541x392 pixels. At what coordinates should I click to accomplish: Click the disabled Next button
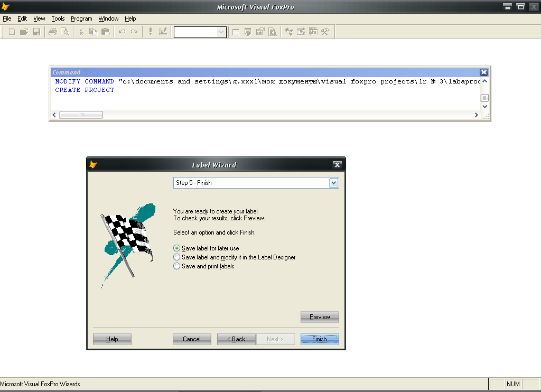[275, 339]
